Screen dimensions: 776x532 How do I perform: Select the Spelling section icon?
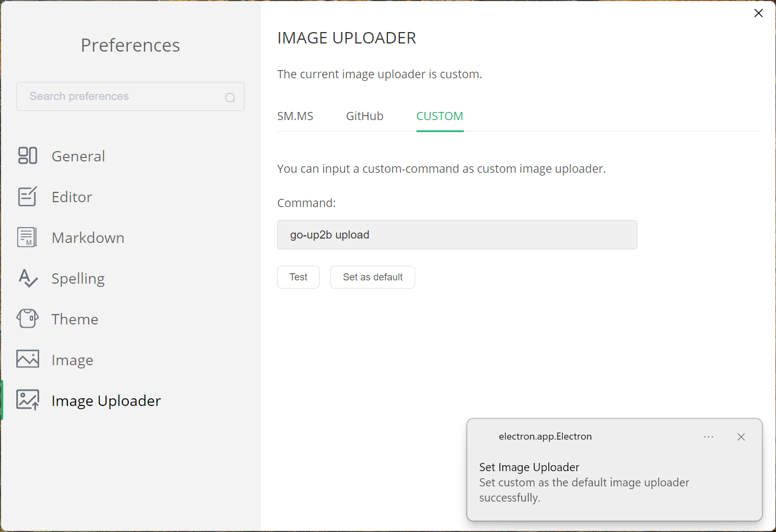[x=27, y=278]
